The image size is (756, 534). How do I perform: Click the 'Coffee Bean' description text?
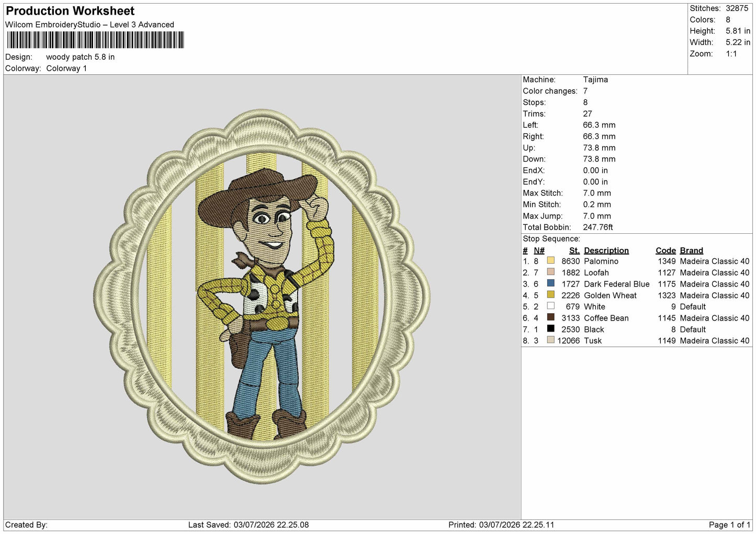[x=606, y=318]
